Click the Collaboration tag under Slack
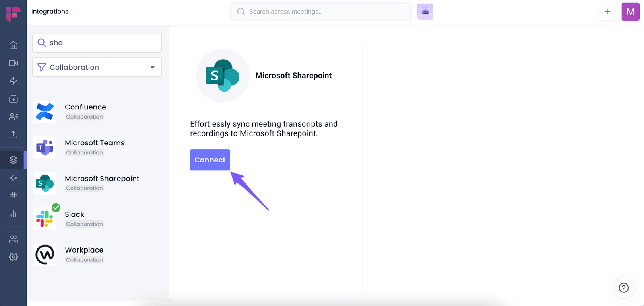Screen dimensions: 644x306 pyautogui.click(x=85, y=224)
